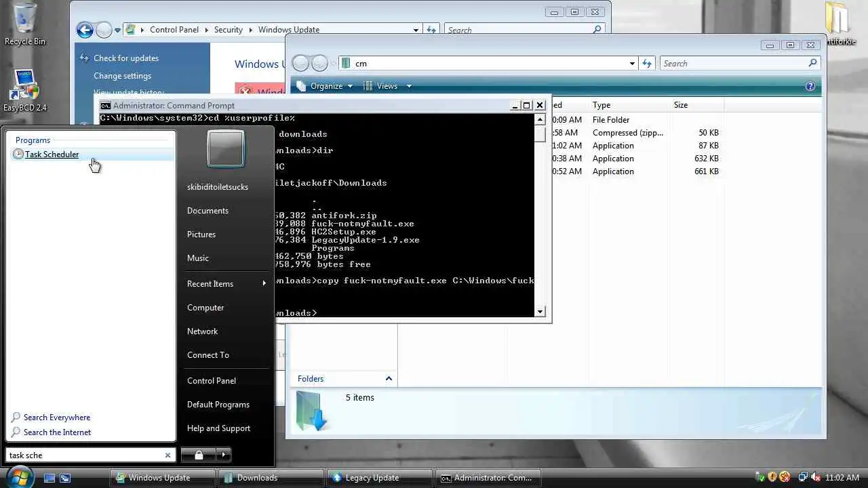Refresh the Windows Update address bar
The width and height of the screenshot is (868, 488).
(431, 30)
